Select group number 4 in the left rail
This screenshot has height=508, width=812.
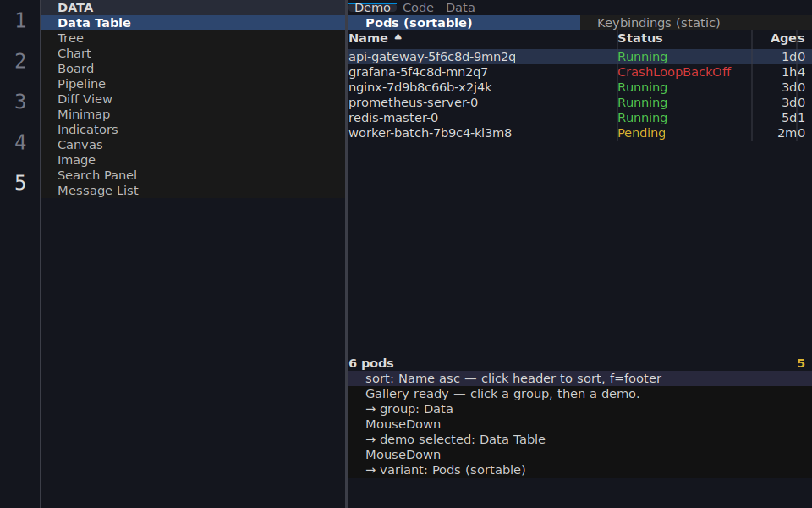pyautogui.click(x=20, y=142)
